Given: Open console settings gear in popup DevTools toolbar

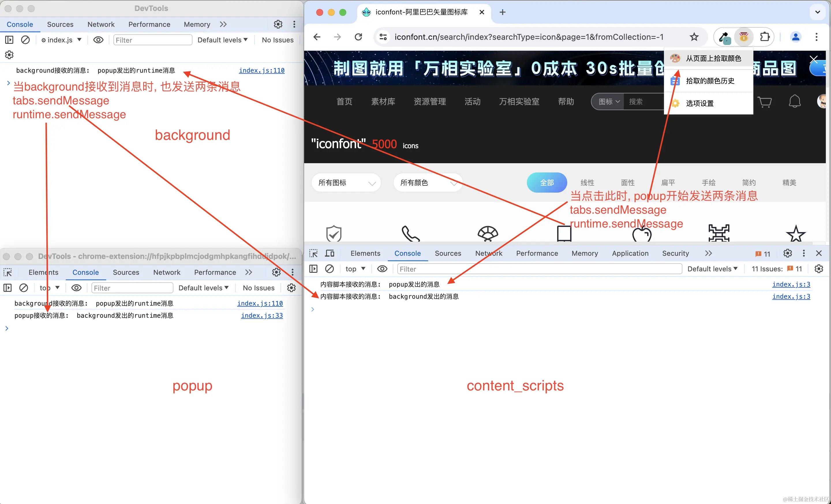Looking at the screenshot, I should click(291, 288).
